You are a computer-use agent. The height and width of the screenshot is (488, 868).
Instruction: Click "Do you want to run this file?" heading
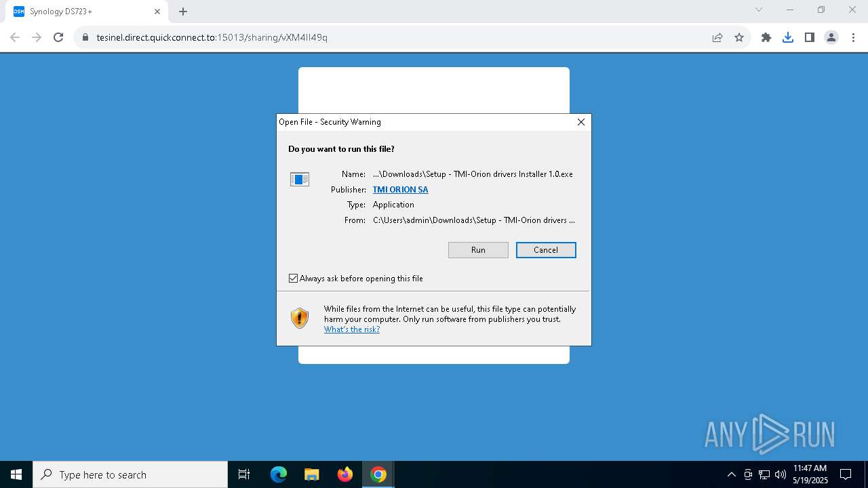click(341, 149)
